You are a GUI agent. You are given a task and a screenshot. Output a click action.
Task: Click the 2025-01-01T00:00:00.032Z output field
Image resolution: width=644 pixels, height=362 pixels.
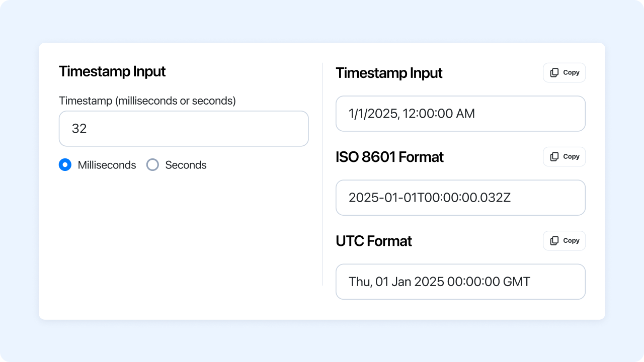tap(460, 198)
